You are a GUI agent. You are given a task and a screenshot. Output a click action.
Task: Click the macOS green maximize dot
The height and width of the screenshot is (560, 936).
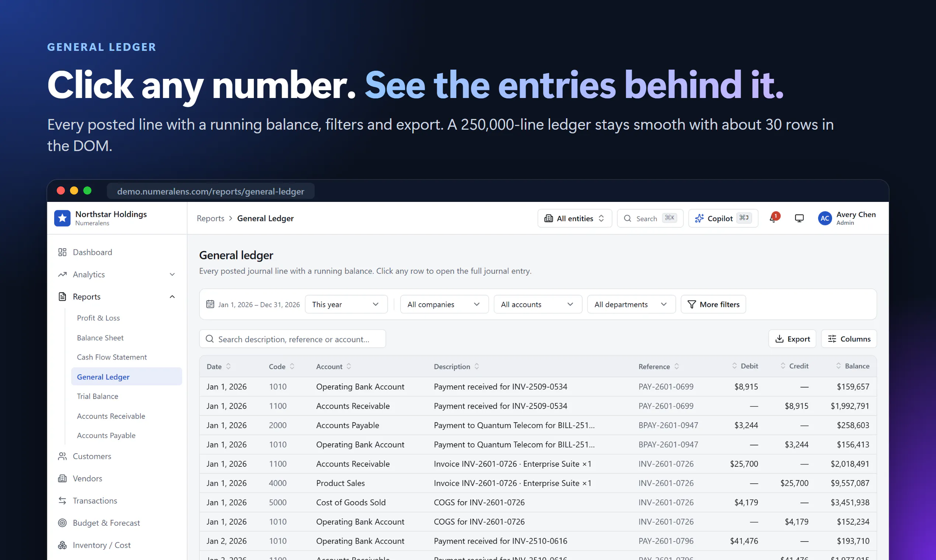pyautogui.click(x=87, y=191)
